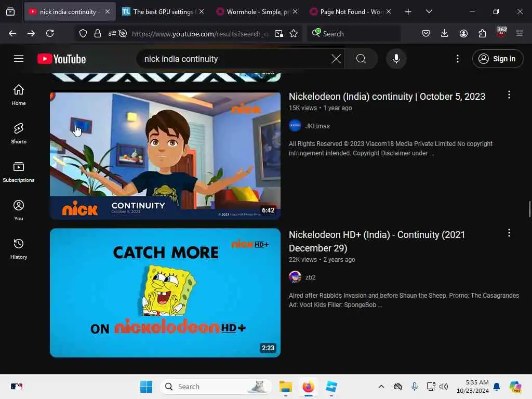532x399 pixels.
Task: Open the Nick Continuity October 5 video thumbnail
Action: pyautogui.click(x=165, y=156)
